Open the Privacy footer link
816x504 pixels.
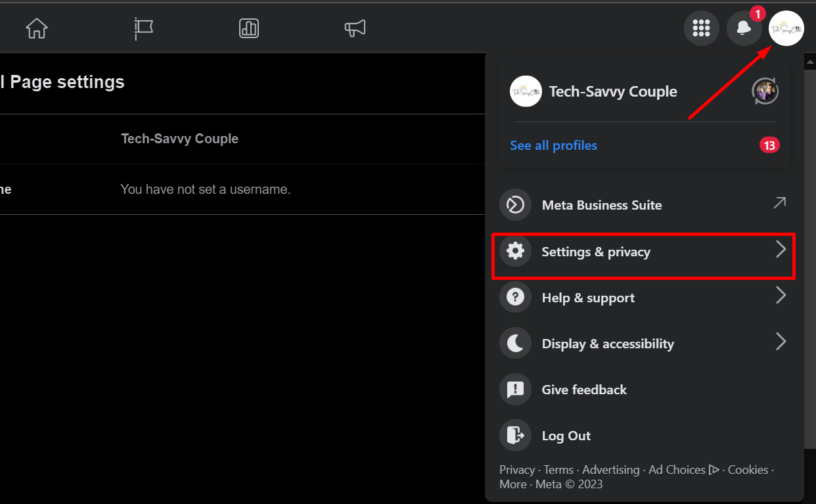coord(516,469)
